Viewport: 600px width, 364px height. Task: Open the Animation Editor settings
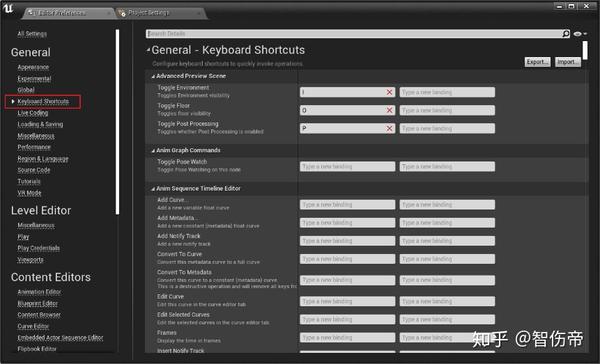[39, 292]
